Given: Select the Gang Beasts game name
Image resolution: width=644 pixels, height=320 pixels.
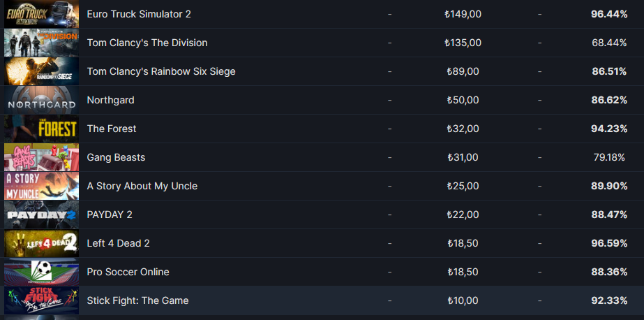Looking at the screenshot, I should 116,157.
